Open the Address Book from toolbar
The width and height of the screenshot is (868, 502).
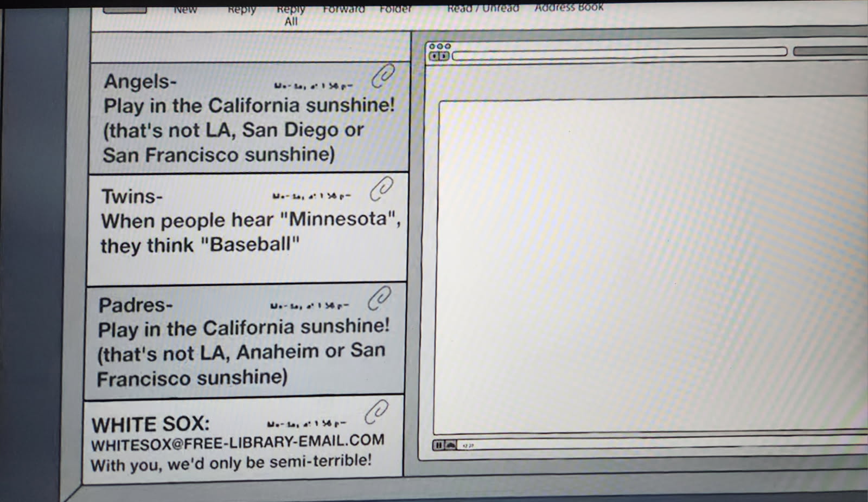[x=569, y=7]
